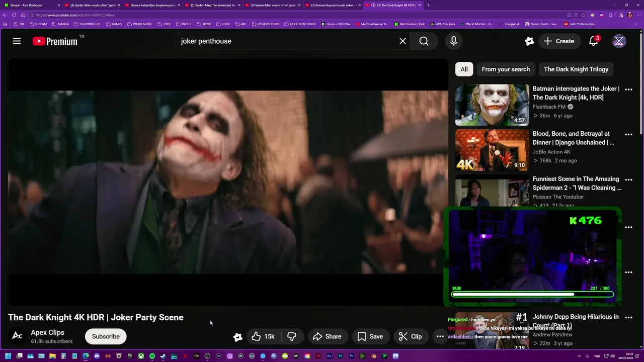Open the YouTube guide hamburger menu
This screenshot has height=362, width=644.
pyautogui.click(x=17, y=41)
